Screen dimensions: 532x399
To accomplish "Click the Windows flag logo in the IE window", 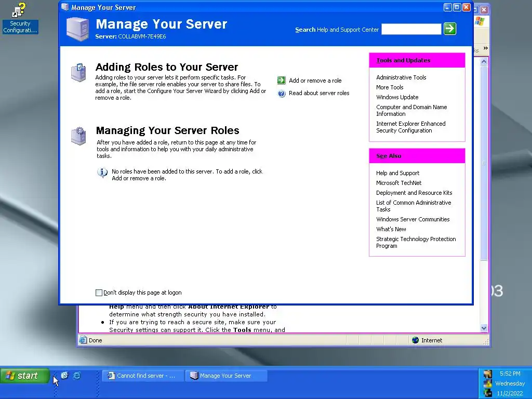I will [x=480, y=22].
